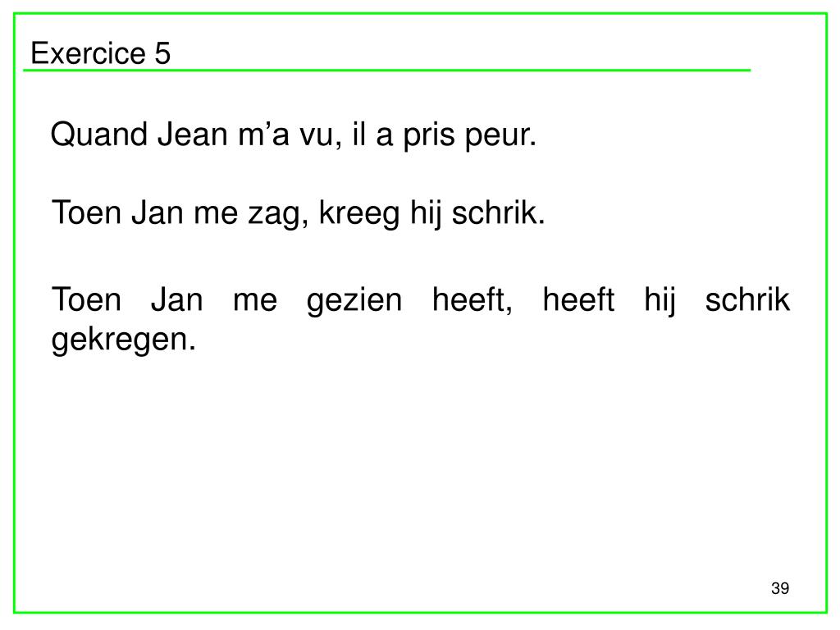Select the word 'Quand'

pyautogui.click(x=99, y=135)
